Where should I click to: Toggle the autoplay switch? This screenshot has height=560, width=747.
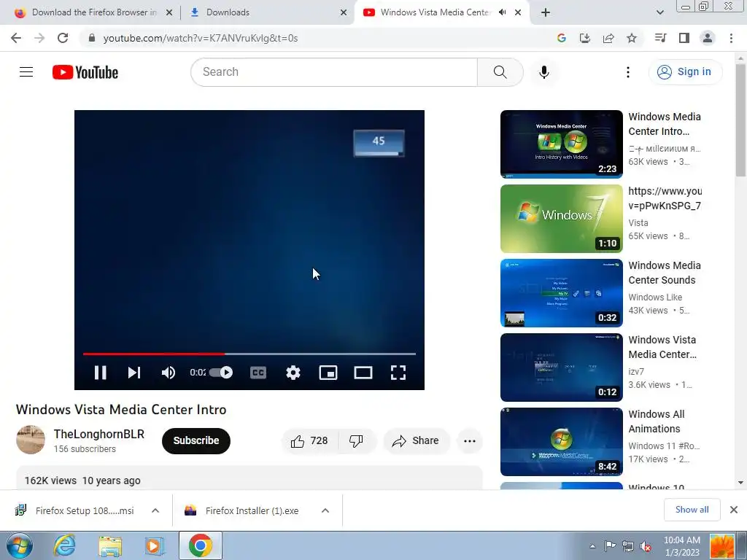click(221, 373)
